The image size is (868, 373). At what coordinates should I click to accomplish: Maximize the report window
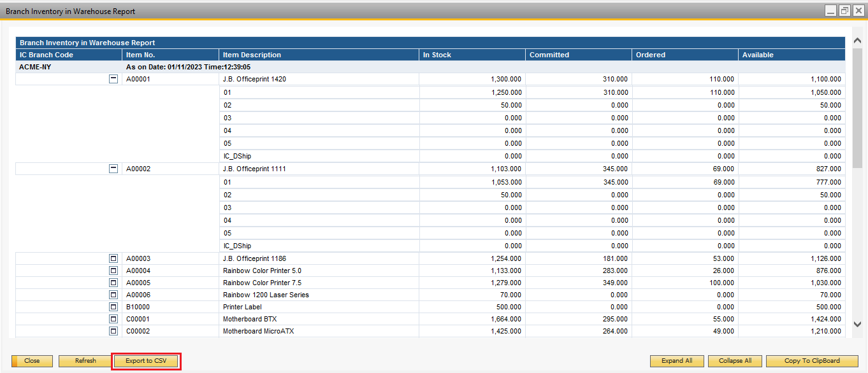pyautogui.click(x=844, y=11)
